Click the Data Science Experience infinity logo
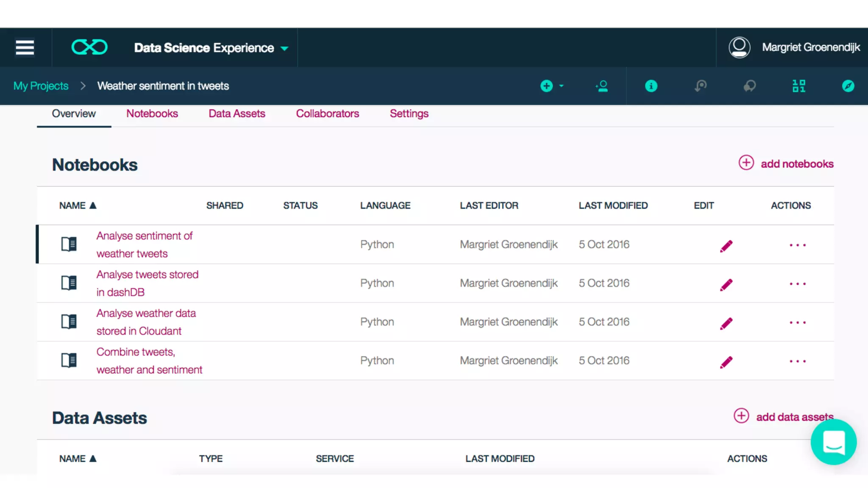Screen dimensions: 868x488 coord(89,47)
